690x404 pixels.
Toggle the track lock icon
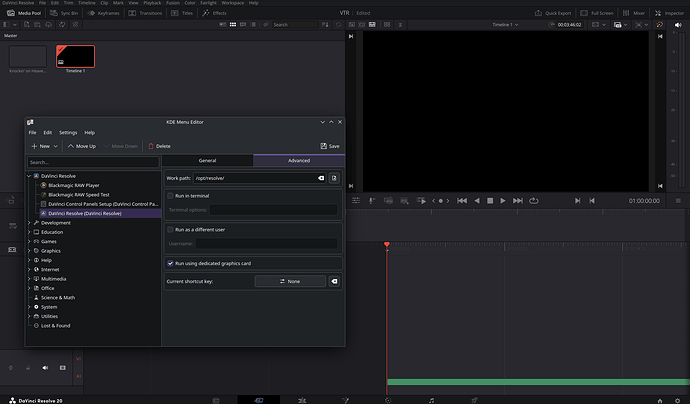pos(28,368)
